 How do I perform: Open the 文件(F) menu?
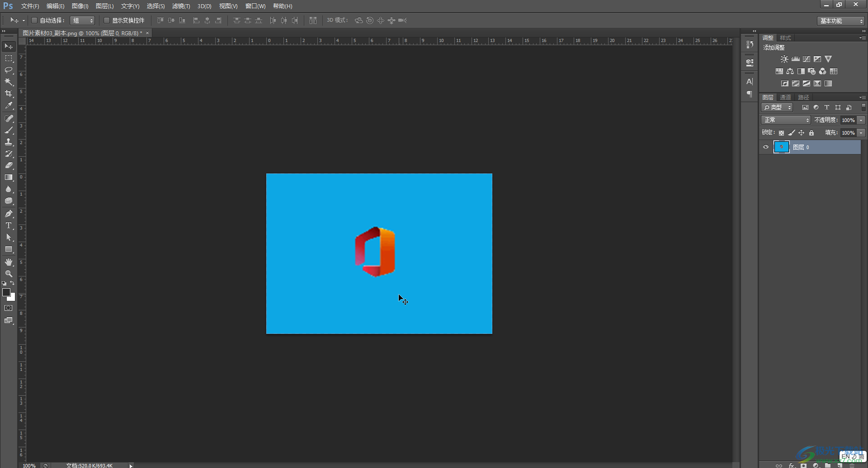pos(30,6)
